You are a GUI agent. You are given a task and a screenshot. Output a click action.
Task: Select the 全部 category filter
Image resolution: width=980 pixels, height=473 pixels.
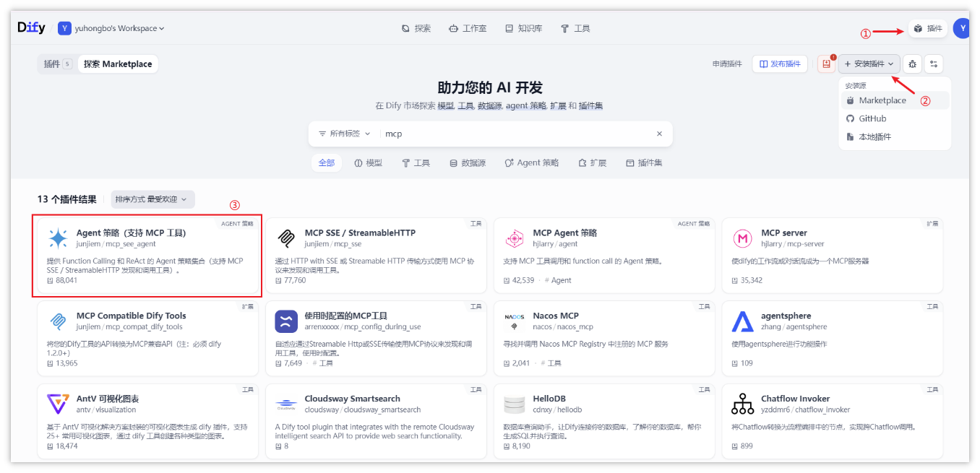[x=327, y=163]
